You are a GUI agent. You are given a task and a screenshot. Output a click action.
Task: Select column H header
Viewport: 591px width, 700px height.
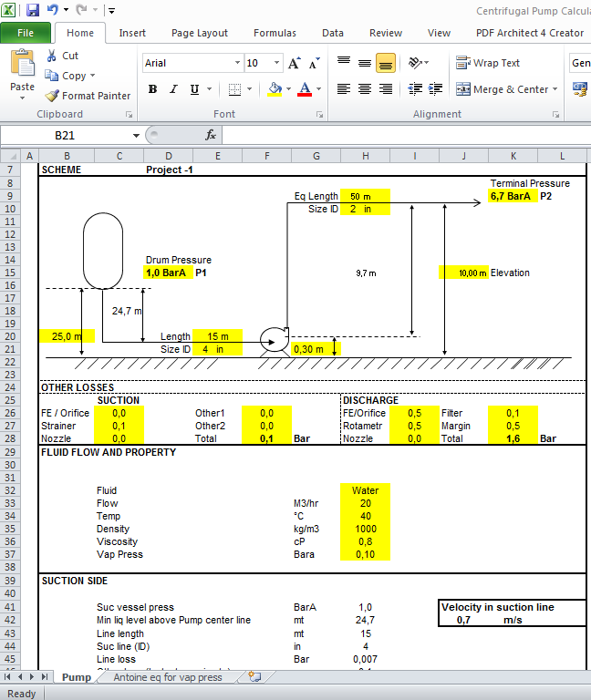click(366, 156)
